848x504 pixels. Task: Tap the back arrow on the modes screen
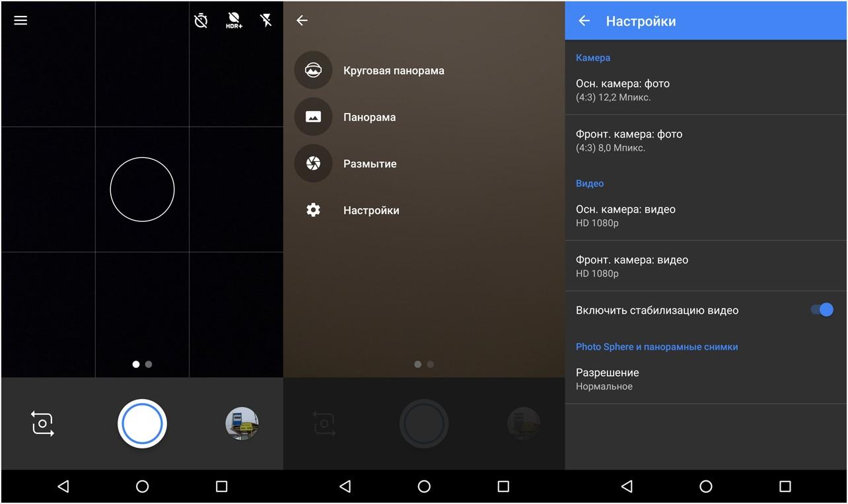tap(302, 20)
